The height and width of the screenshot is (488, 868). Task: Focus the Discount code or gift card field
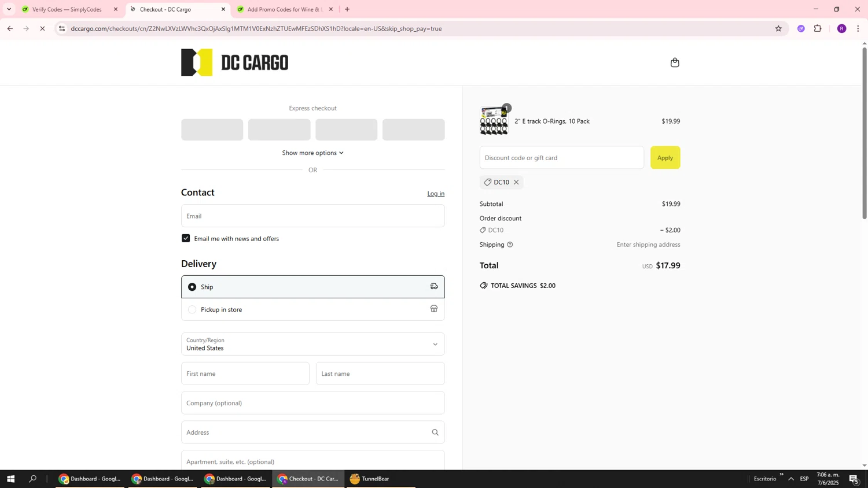click(x=561, y=158)
